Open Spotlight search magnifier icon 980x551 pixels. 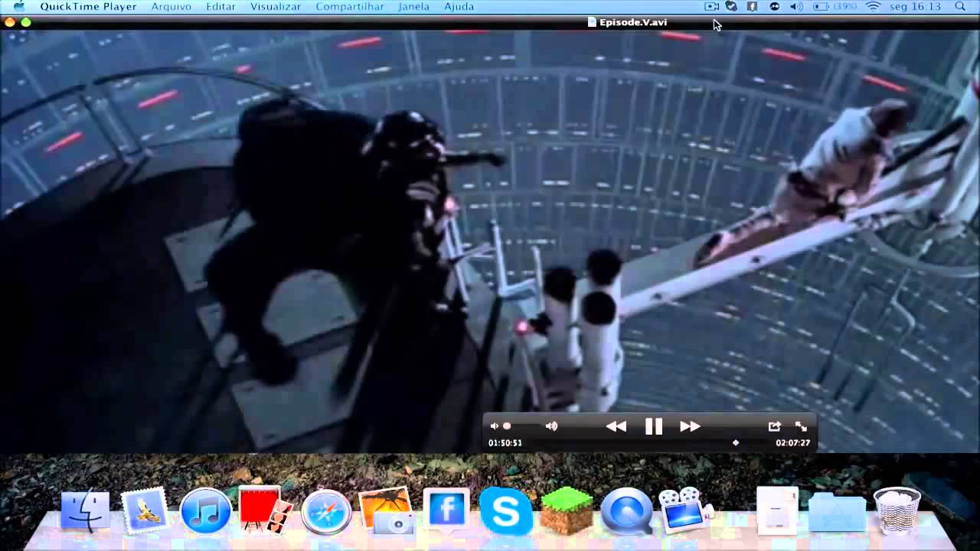pos(960,6)
